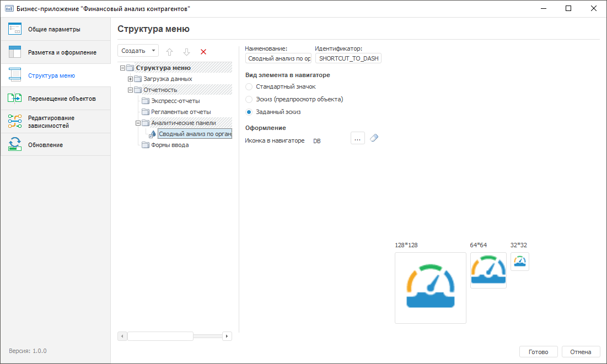Image resolution: width=607 pixels, height=364 pixels.
Task: Click the folder icon of Аналитические панели
Action: [146, 123]
